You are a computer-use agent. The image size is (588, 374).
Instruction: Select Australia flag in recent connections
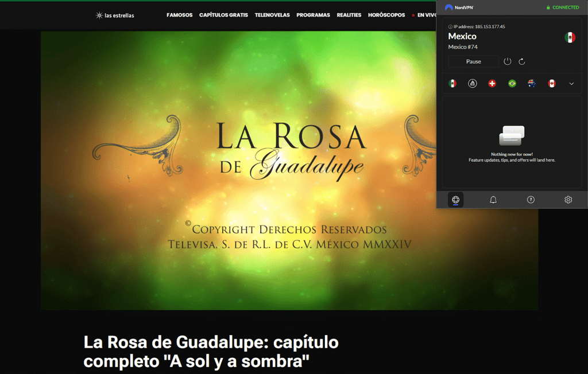pos(532,83)
